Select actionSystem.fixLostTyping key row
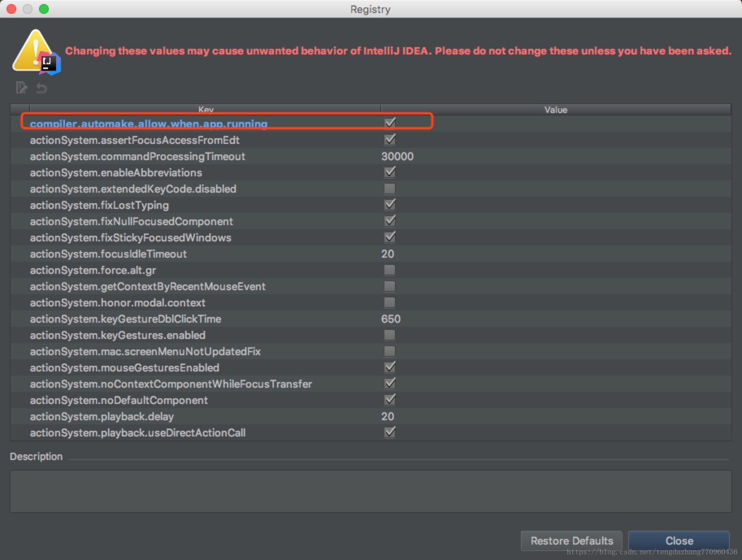 coord(371,205)
